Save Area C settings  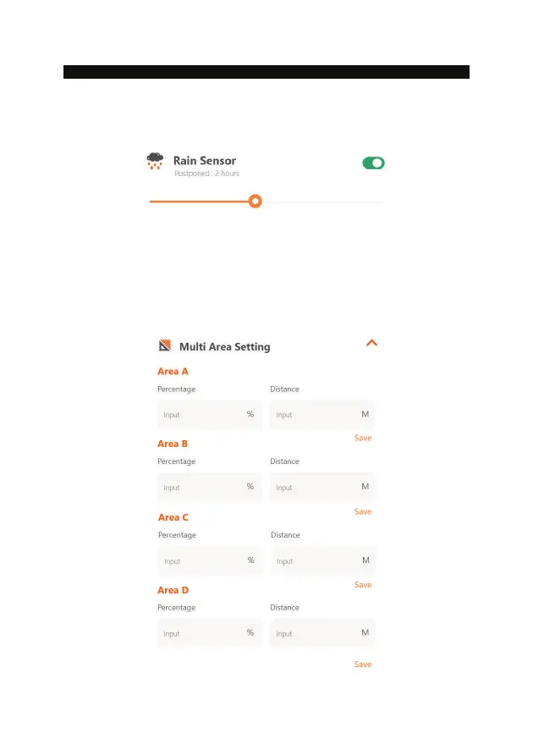pyautogui.click(x=363, y=585)
